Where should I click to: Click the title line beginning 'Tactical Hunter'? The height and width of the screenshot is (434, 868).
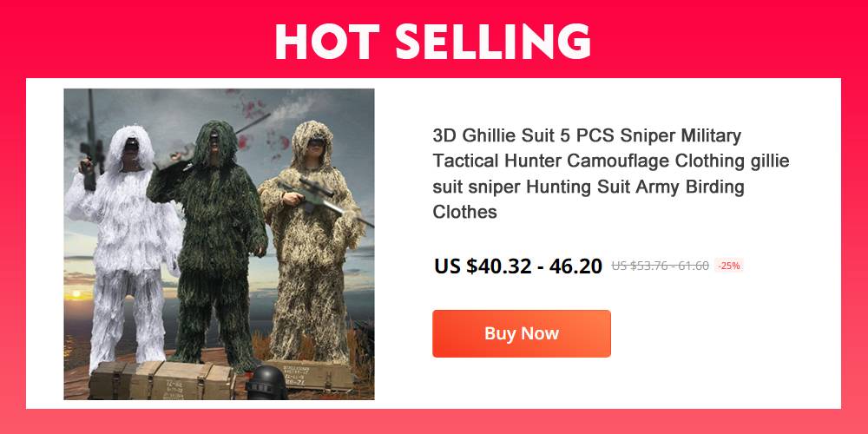point(611,161)
